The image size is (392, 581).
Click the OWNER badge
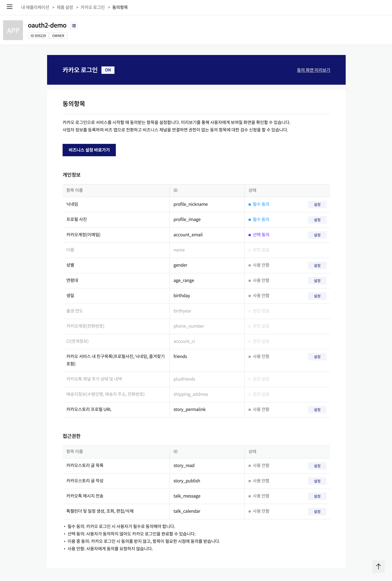pyautogui.click(x=58, y=36)
